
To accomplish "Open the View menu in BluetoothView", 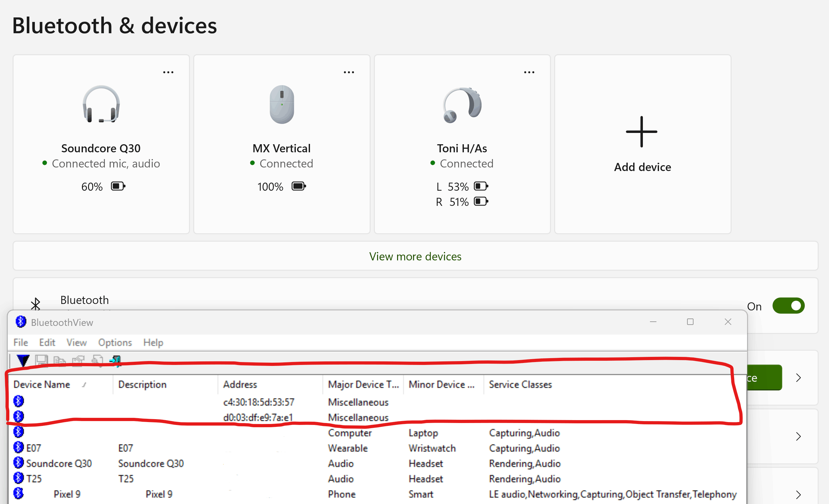I will pos(76,342).
